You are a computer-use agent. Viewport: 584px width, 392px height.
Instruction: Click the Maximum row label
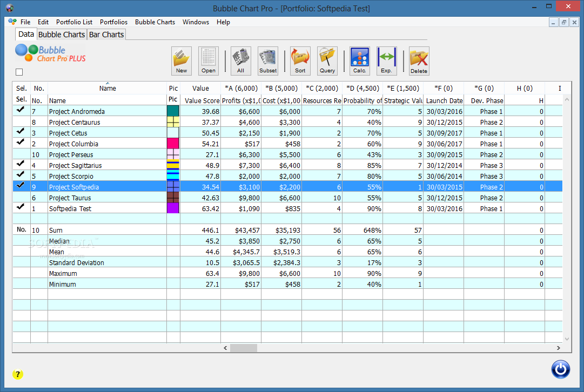[x=63, y=274]
